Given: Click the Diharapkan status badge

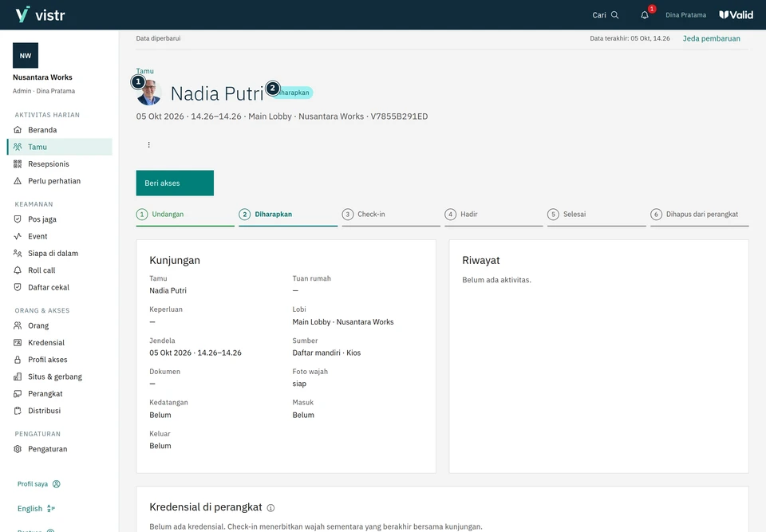Looking at the screenshot, I should tap(293, 93).
